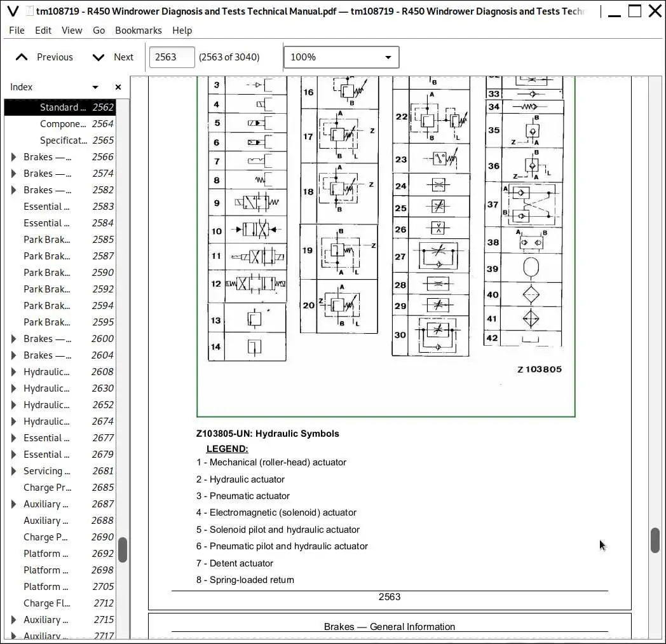Open the File menu
The height and width of the screenshot is (644, 666).
pyautogui.click(x=17, y=30)
